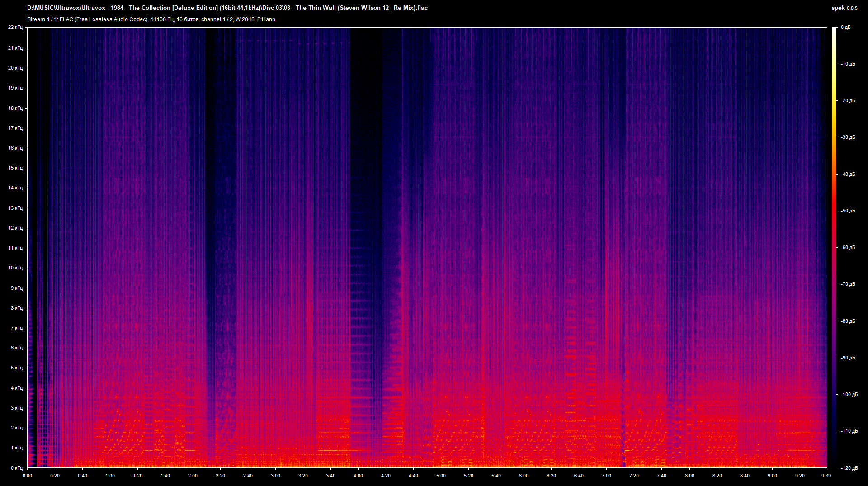Click the -30 дБ legend label
868x486 pixels.
848,137
